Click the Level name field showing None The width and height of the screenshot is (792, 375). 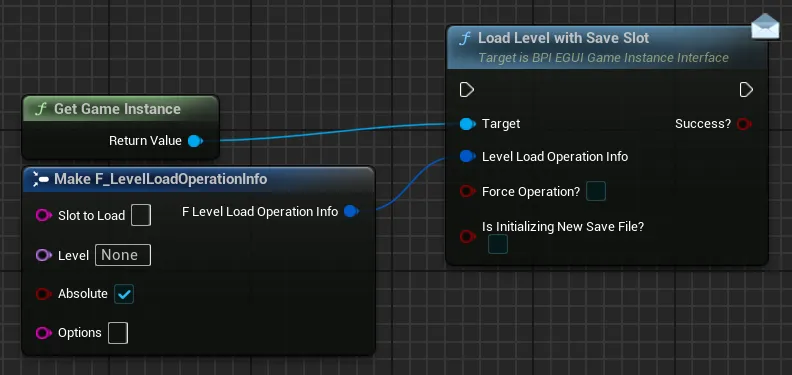click(123, 255)
